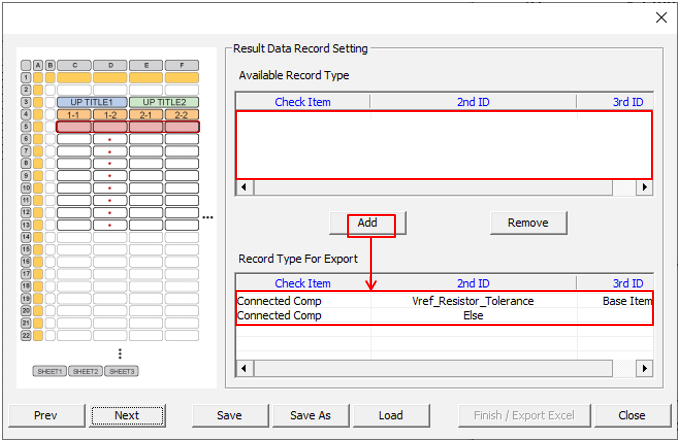679x440 pixels.
Task: Click the bottom Close button
Action: point(631,415)
